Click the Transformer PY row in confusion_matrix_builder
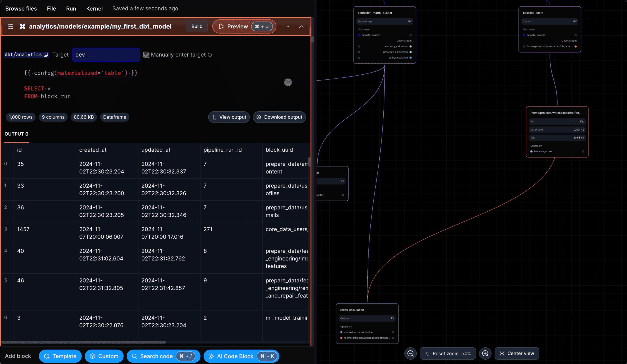The width and height of the screenshot is (627, 364). pyautogui.click(x=385, y=21)
